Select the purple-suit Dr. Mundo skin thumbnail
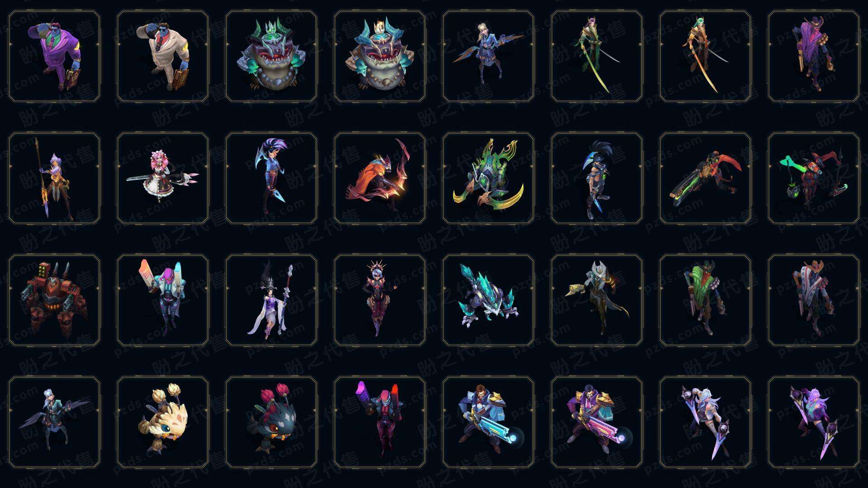This screenshot has height=488, width=868. click(x=54, y=56)
